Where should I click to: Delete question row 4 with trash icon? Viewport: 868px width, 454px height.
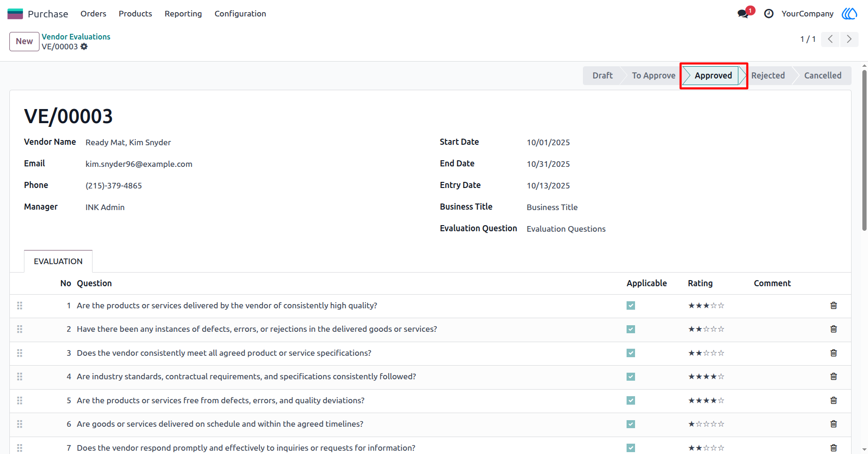click(834, 376)
